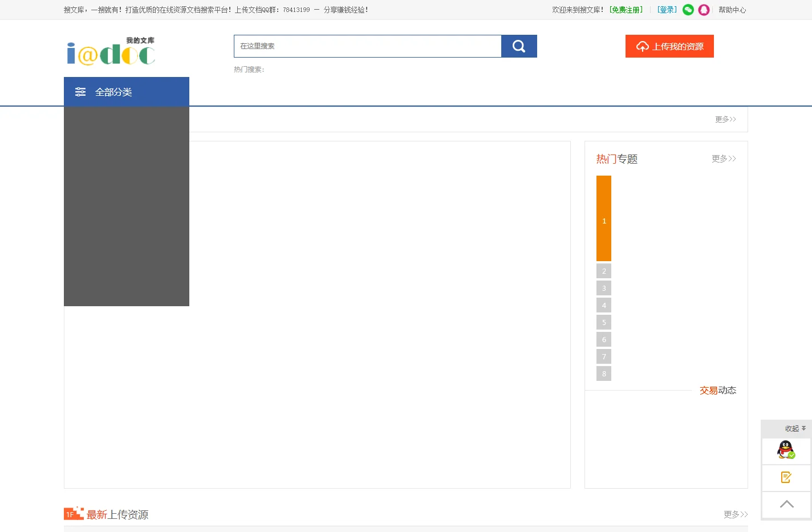Select hot topic tab 6
Viewport: 812px width, 532px height.
[604, 339]
